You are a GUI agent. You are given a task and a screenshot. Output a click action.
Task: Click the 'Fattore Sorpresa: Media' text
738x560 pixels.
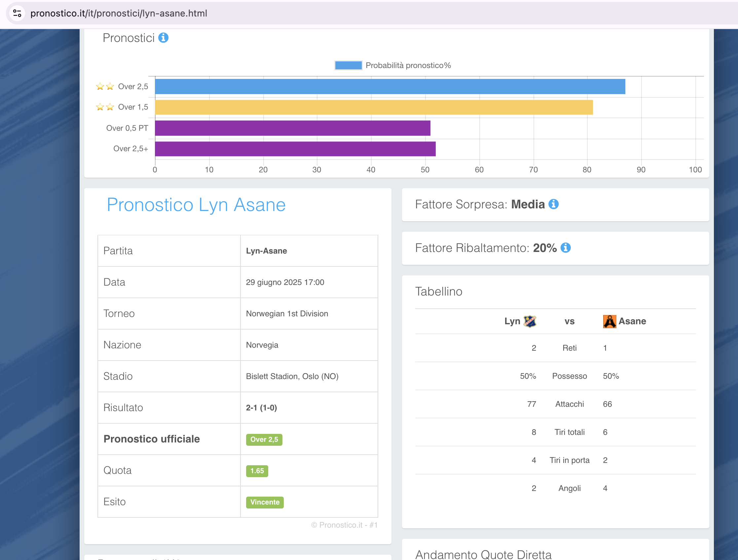coord(480,204)
